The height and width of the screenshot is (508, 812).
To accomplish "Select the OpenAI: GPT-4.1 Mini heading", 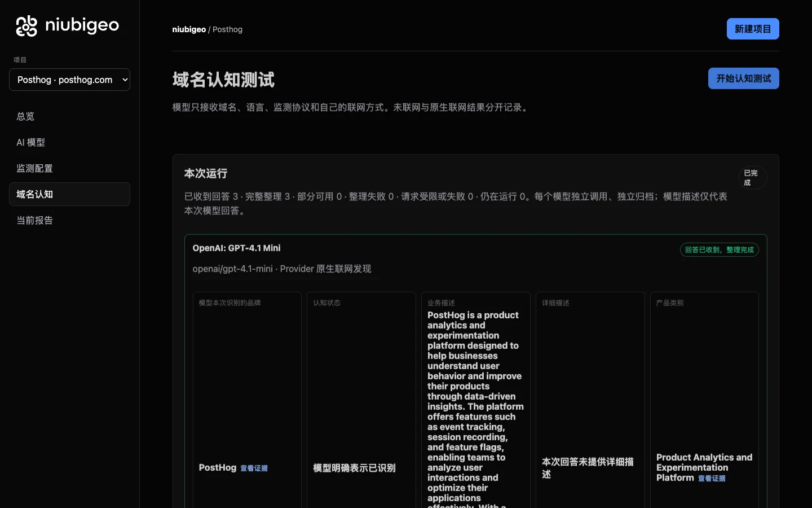I will pos(236,248).
